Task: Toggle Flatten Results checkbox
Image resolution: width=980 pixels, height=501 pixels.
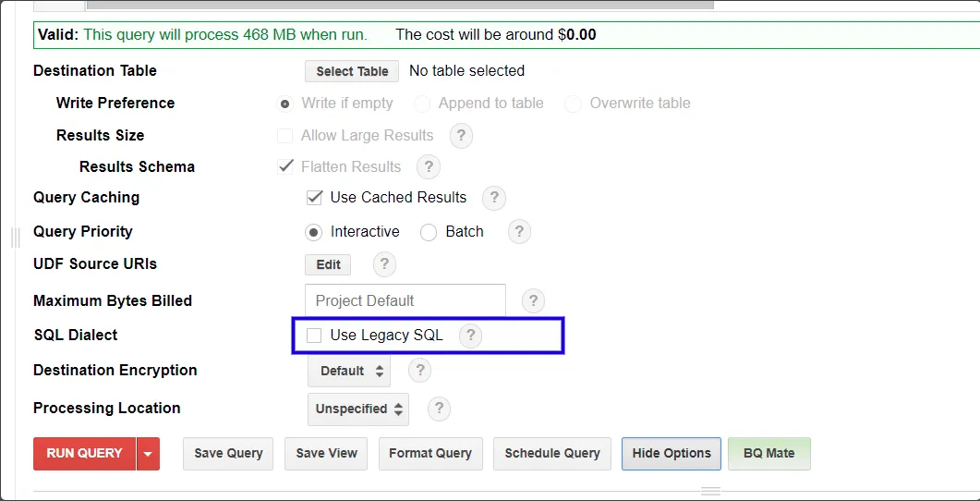Action: tap(285, 167)
